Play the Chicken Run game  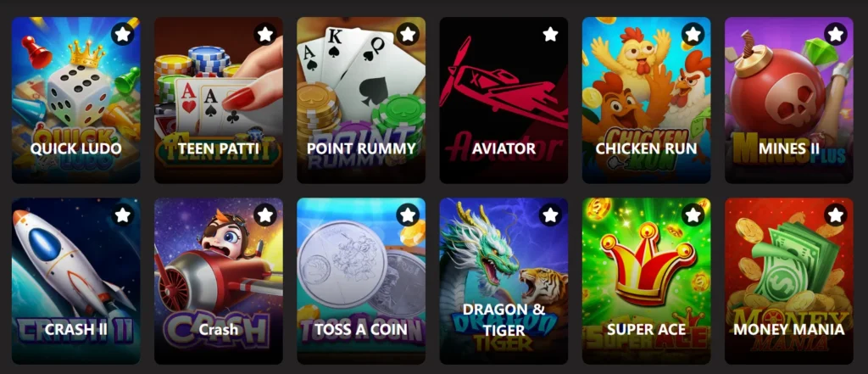647,100
